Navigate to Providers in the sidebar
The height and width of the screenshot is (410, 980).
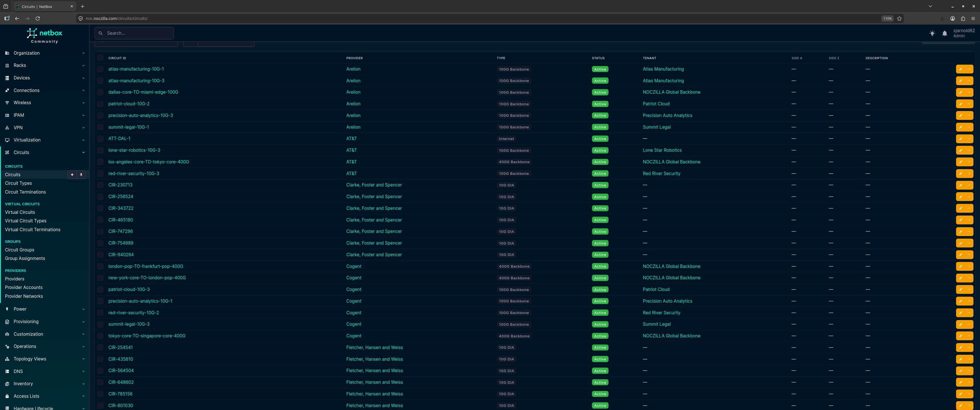click(x=15, y=279)
